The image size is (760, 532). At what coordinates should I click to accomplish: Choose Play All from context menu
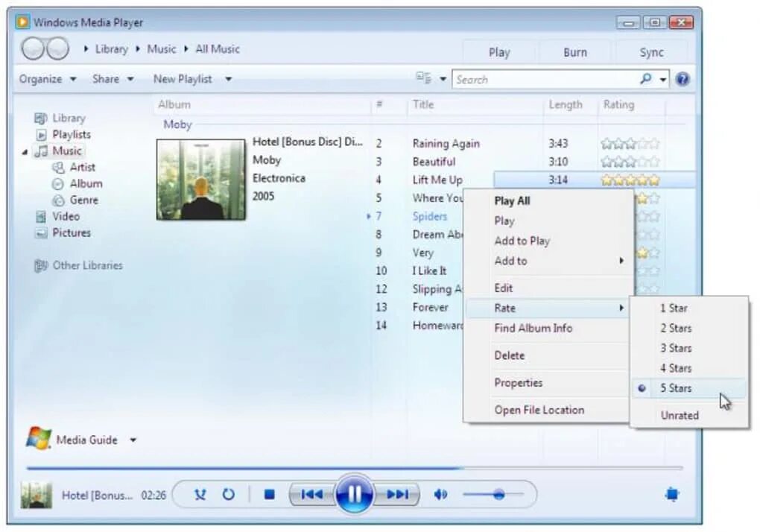coord(548,201)
